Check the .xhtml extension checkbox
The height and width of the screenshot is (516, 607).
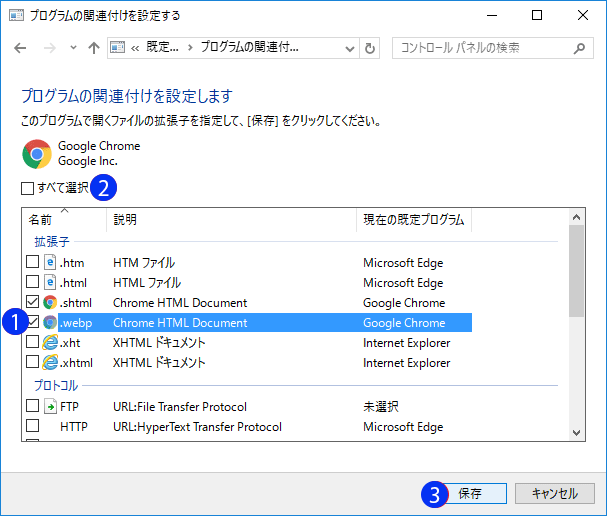tap(33, 362)
